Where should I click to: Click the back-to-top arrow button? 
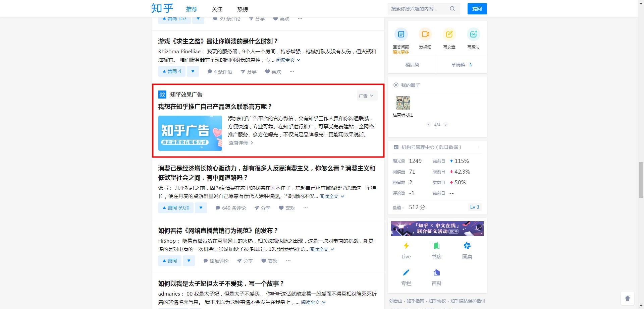click(628, 298)
